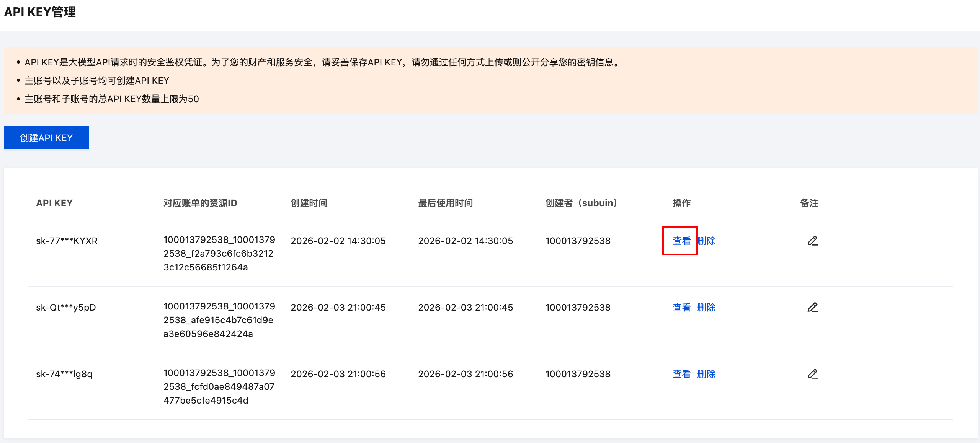Click the 最后使用时间 column header
Viewport: 980px width, 443px height.
(445, 203)
